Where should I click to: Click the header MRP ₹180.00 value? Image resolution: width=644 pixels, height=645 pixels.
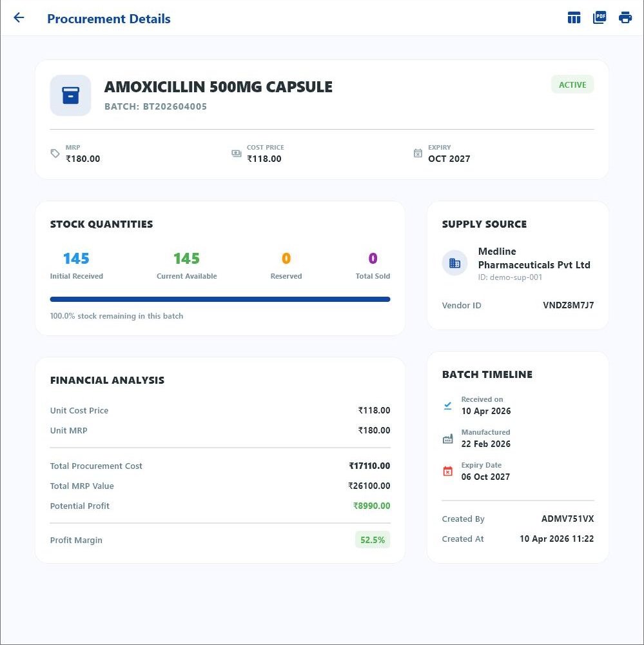(83, 159)
